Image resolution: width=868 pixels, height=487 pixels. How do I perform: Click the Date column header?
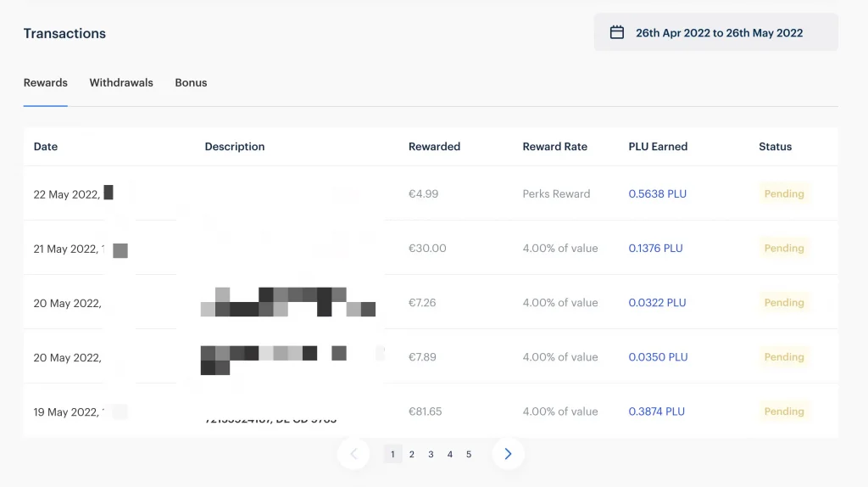(x=46, y=147)
